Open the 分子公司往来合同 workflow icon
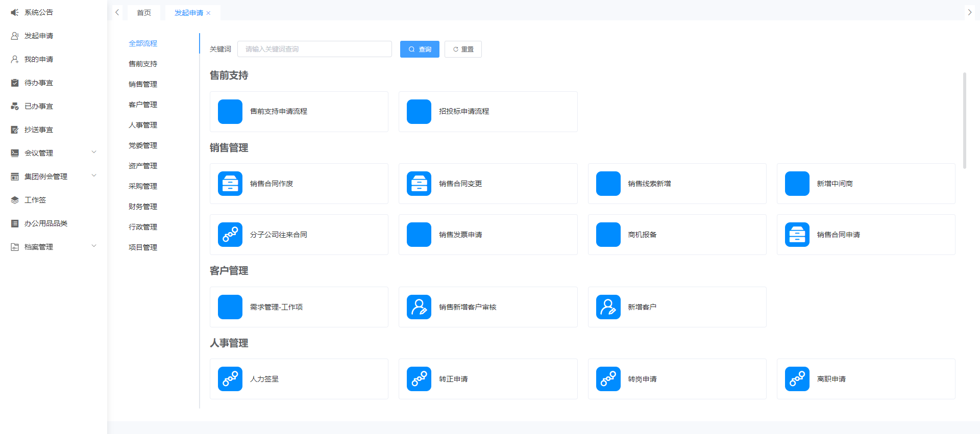This screenshot has width=980, height=434. 230,235
